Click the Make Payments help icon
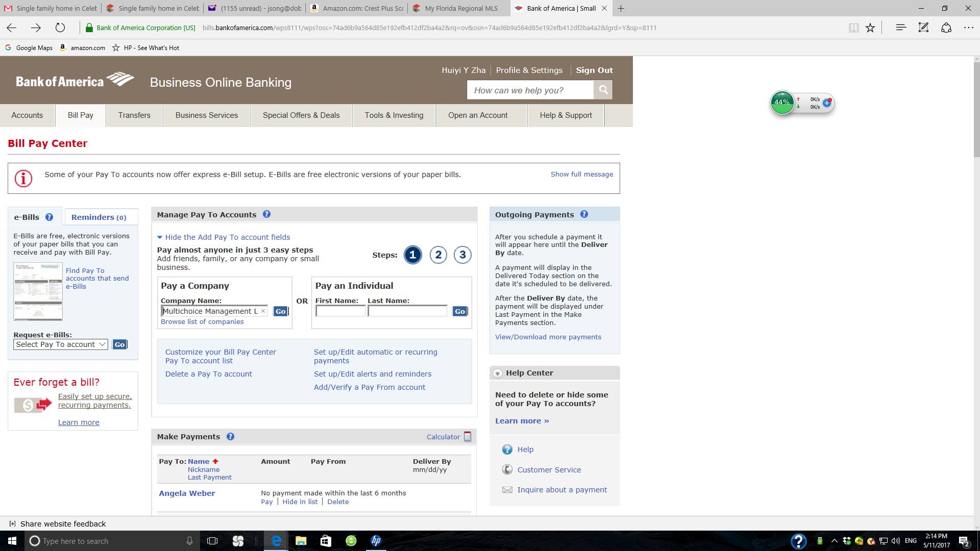The width and height of the screenshot is (980, 551). pyautogui.click(x=230, y=437)
